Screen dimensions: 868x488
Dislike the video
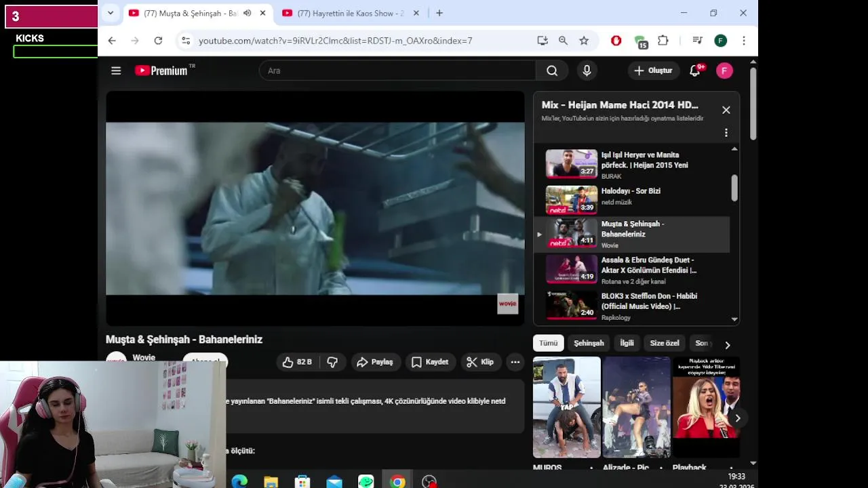pyautogui.click(x=332, y=362)
